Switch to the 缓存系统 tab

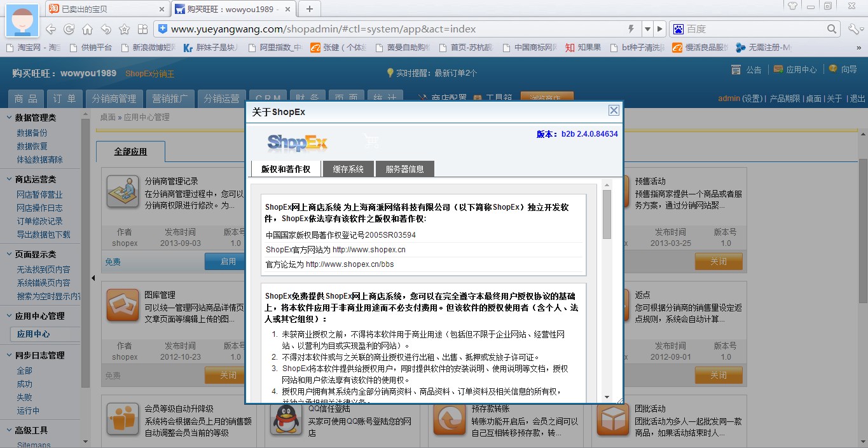[x=348, y=169]
